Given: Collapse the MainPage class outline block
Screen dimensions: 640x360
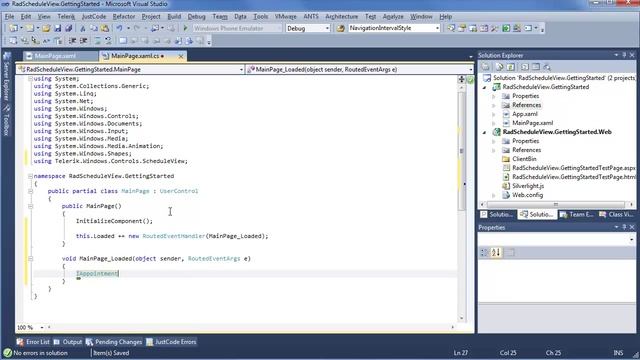Looking at the screenshot, I should coord(30,191).
